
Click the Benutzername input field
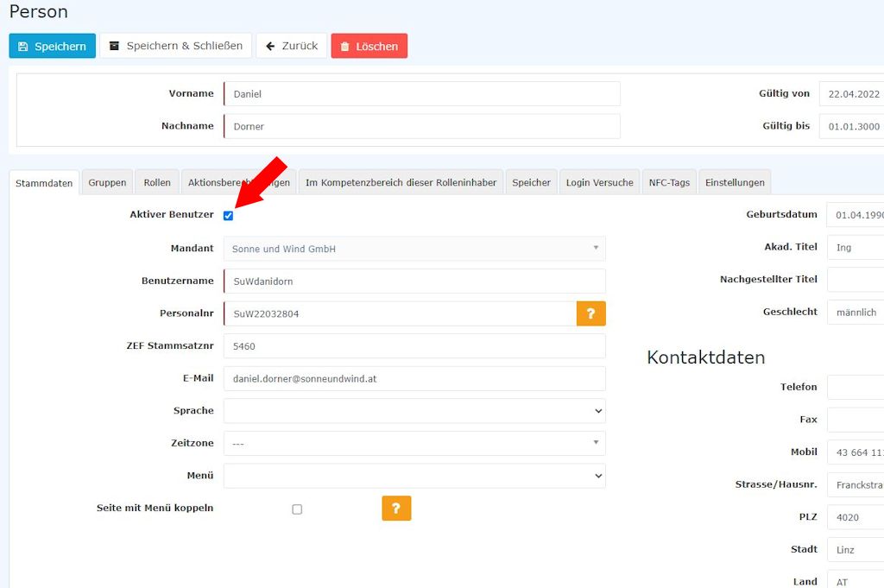(x=414, y=281)
